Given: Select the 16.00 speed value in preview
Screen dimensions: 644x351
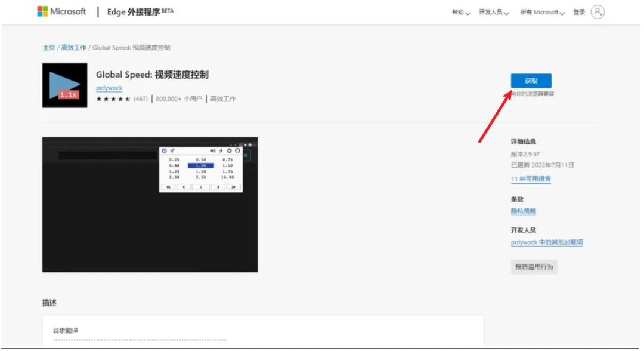Looking at the screenshot, I should (228, 177).
